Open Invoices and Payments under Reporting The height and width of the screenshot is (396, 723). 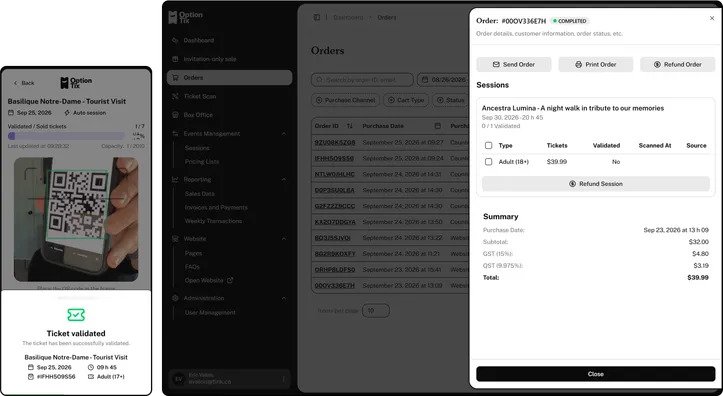(216, 207)
